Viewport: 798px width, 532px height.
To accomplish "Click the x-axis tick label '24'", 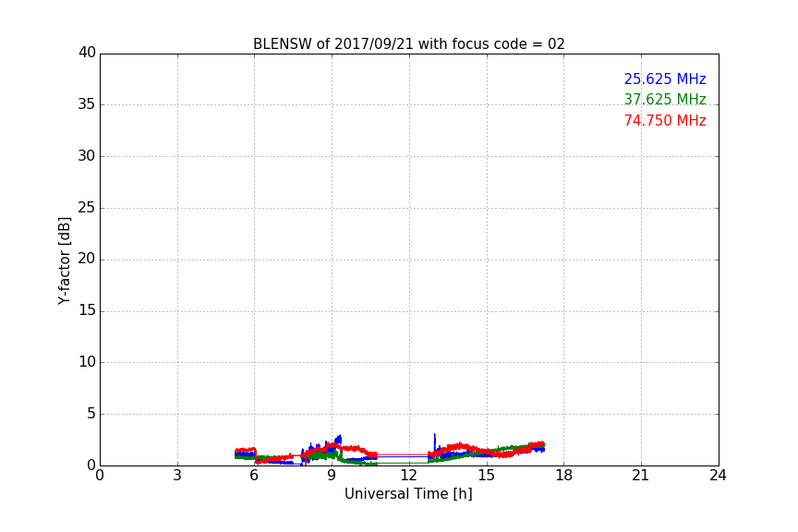I will click(718, 476).
